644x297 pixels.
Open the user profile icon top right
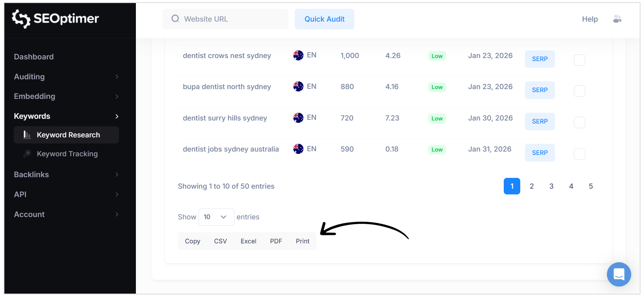coord(617,19)
